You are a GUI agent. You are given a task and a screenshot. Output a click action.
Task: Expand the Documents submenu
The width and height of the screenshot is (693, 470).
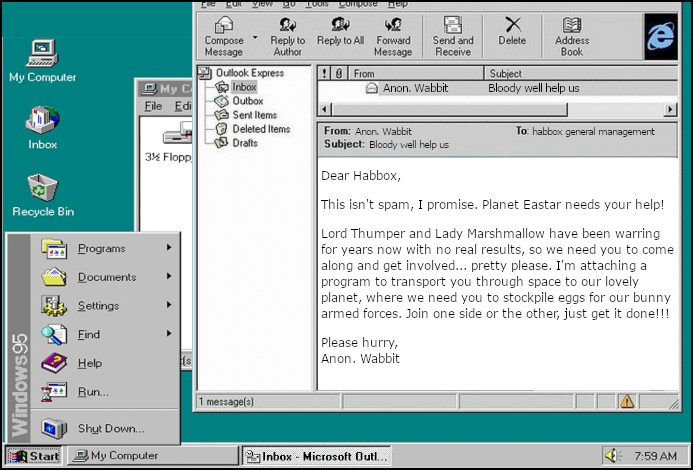pyautogui.click(x=106, y=277)
